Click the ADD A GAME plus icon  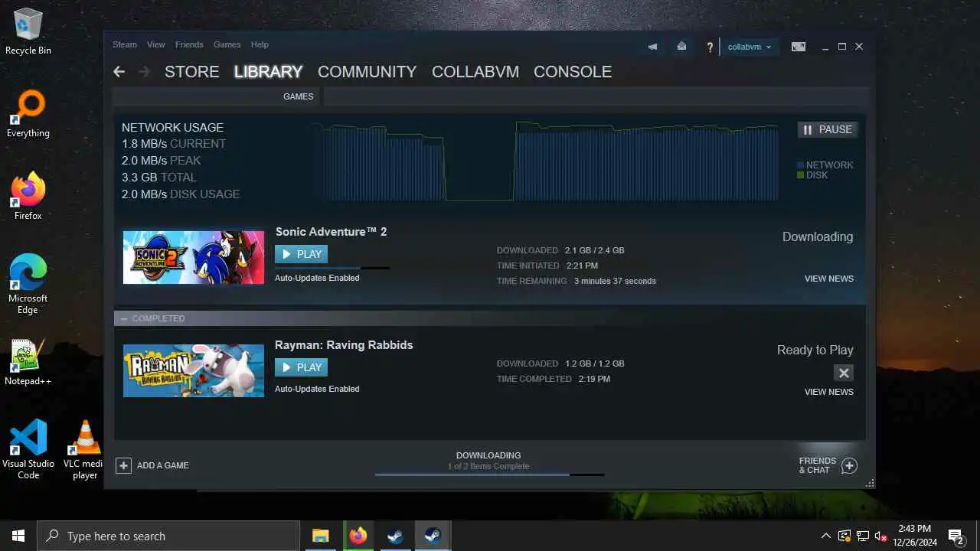[123, 465]
